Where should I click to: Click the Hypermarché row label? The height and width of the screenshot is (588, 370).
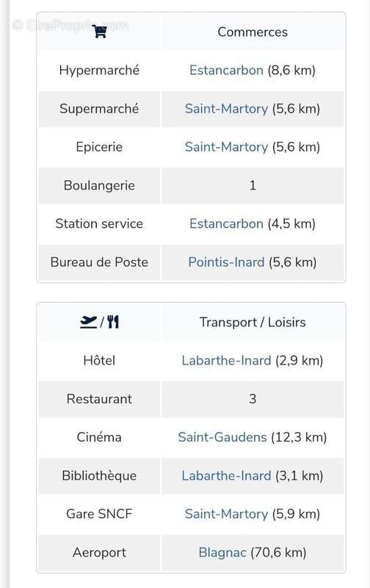tap(99, 70)
